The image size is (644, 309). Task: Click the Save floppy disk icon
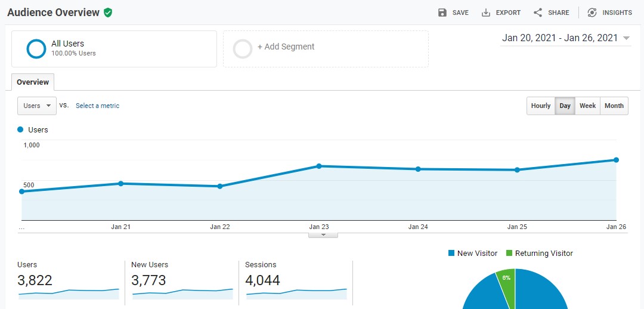pos(442,13)
